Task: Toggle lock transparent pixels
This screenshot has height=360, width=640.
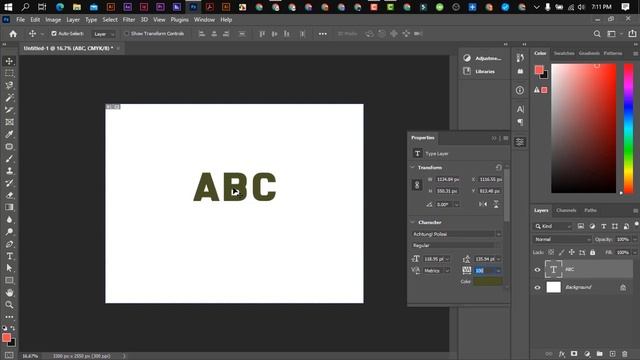Action: tap(551, 253)
